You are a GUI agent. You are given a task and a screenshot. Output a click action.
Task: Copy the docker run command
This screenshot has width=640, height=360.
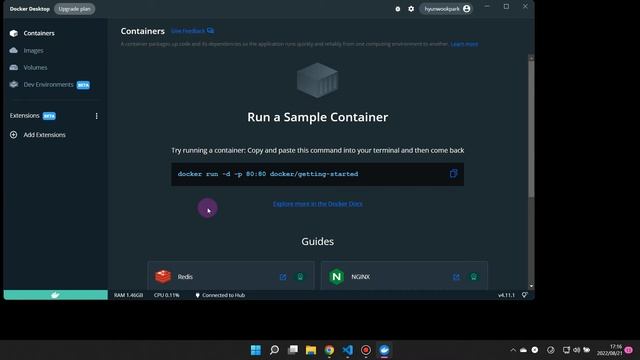(x=453, y=173)
